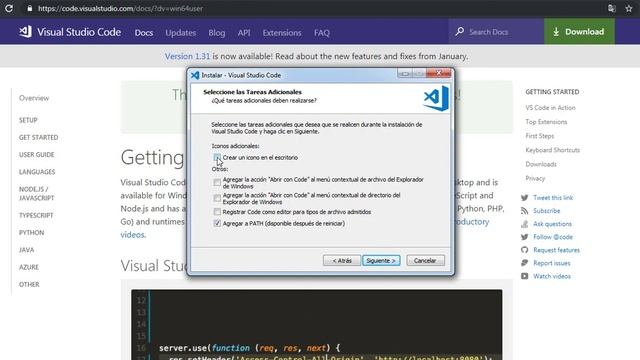Click the '< Atrás' button

tap(342, 260)
